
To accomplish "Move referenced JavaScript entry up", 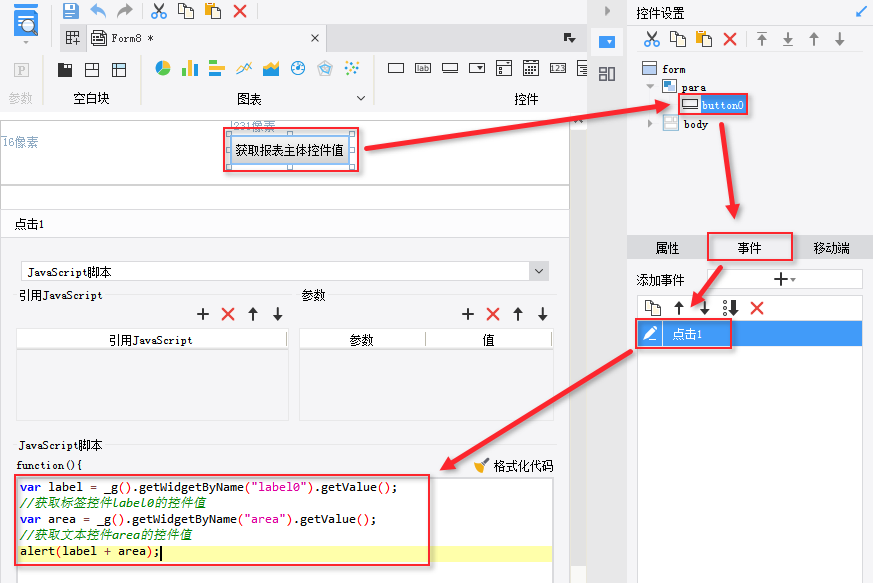I will tap(253, 315).
